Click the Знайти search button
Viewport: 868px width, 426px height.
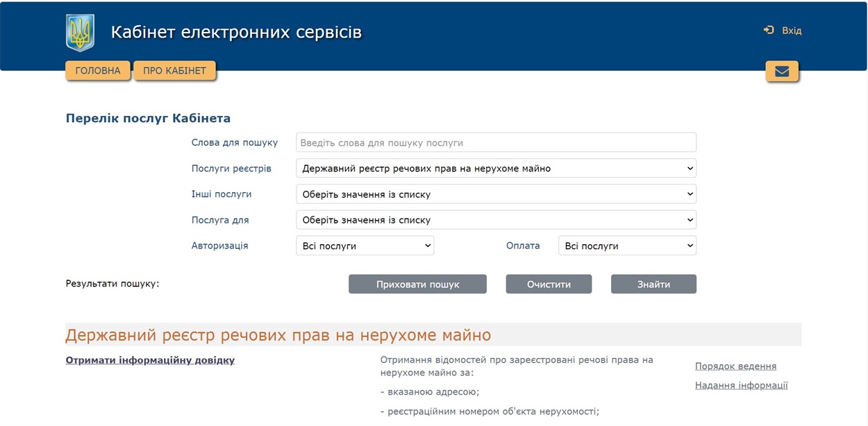point(653,284)
